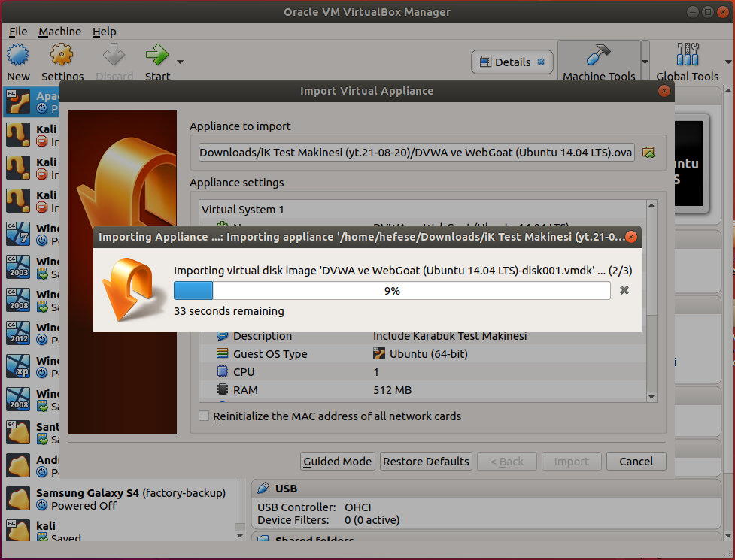The width and height of the screenshot is (735, 560).
Task: Select the Windows 2012 VM icon
Action: click(x=18, y=333)
